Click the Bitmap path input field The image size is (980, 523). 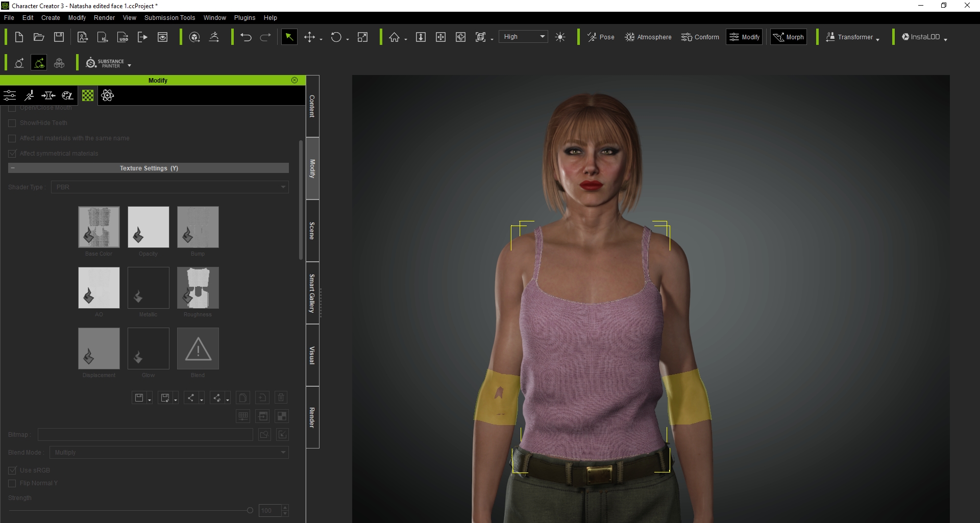(x=145, y=434)
